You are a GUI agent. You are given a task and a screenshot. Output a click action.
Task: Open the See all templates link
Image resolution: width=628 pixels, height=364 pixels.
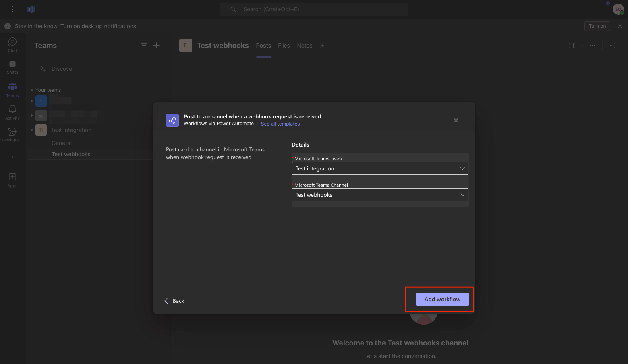[280, 124]
